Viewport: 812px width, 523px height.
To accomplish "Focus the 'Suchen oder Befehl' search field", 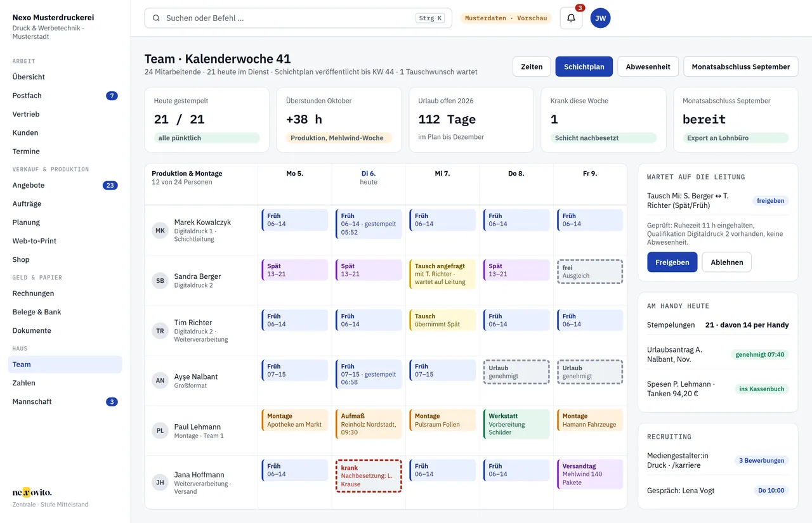I will 298,18.
